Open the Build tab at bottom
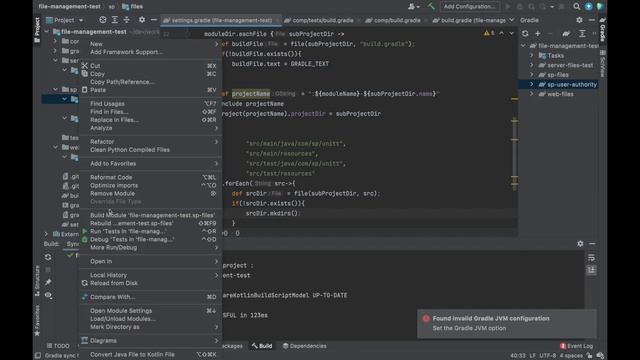This screenshot has width=640, height=360. click(262, 346)
